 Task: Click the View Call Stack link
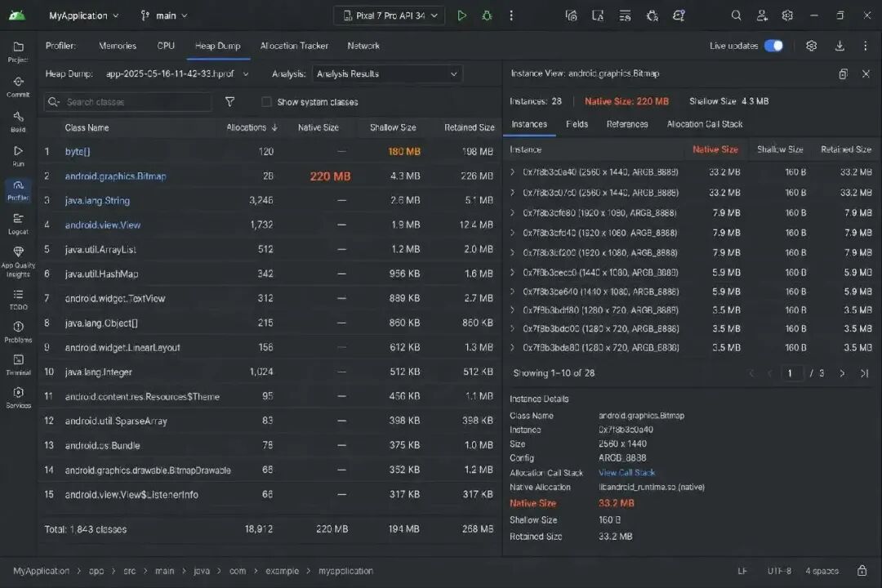tap(626, 473)
